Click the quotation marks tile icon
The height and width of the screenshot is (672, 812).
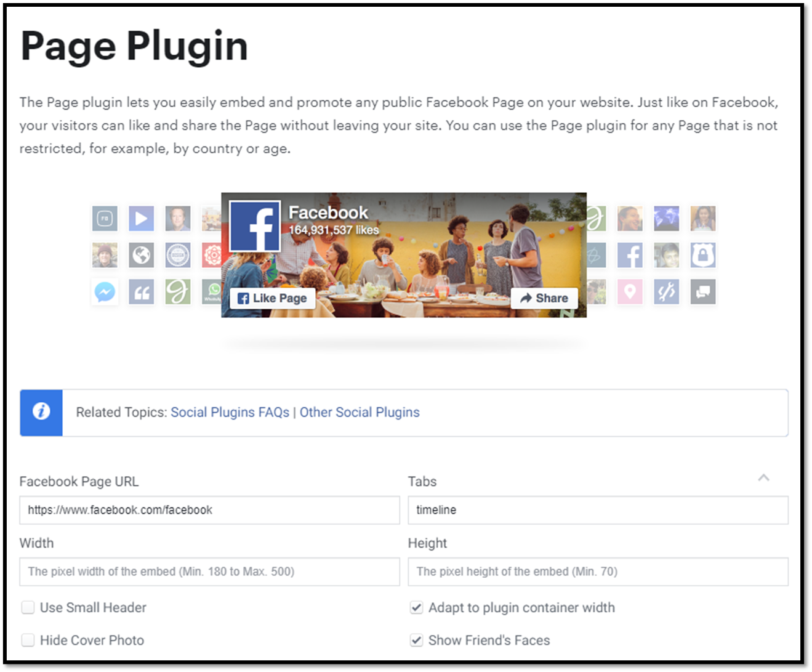tap(142, 292)
